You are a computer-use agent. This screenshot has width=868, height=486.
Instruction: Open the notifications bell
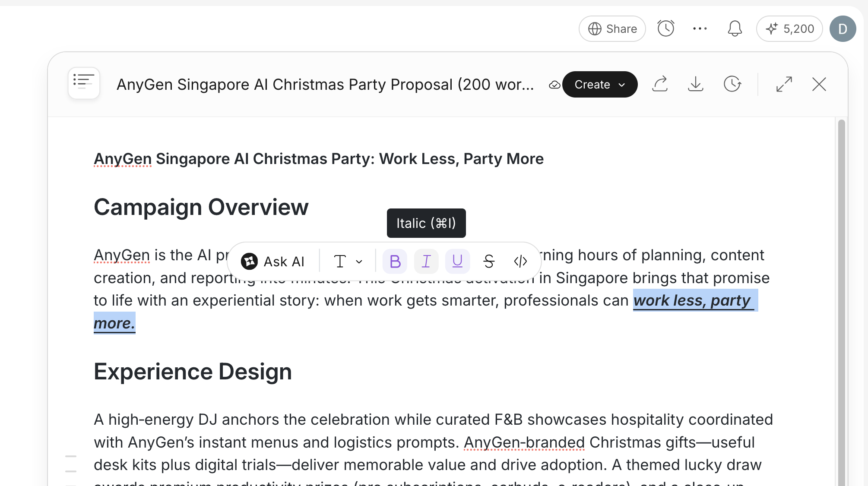(735, 29)
